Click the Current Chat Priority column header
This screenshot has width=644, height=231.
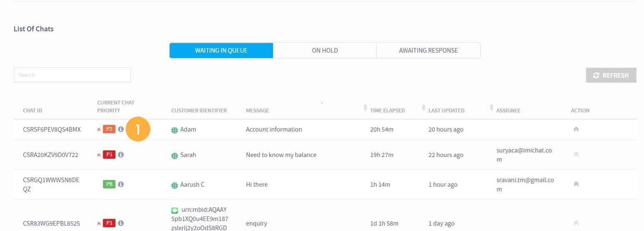(116, 107)
